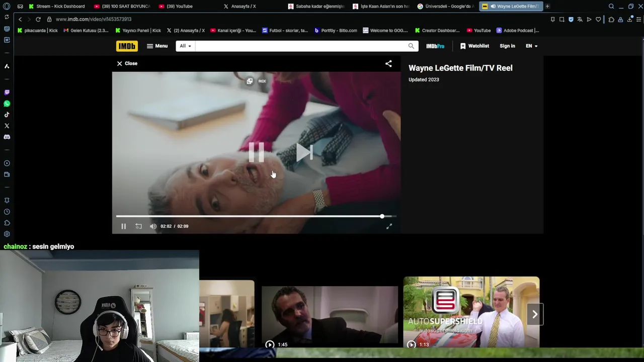Seek on the video timeline track
644x362 pixels.
[x=256, y=216]
